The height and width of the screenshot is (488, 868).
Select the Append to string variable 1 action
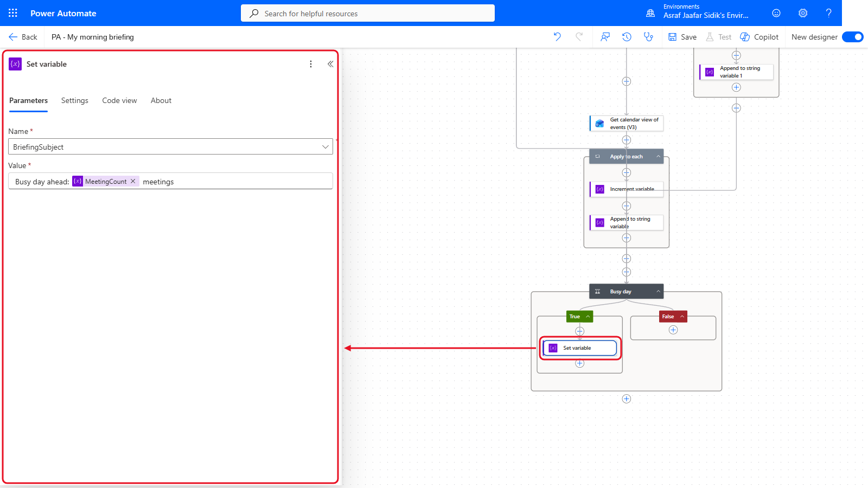point(736,72)
